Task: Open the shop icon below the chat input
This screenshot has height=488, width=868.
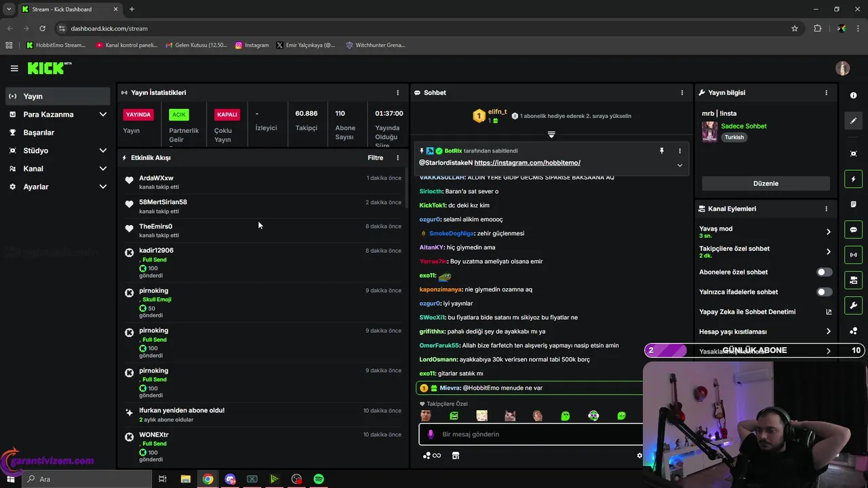Action: pos(456,455)
